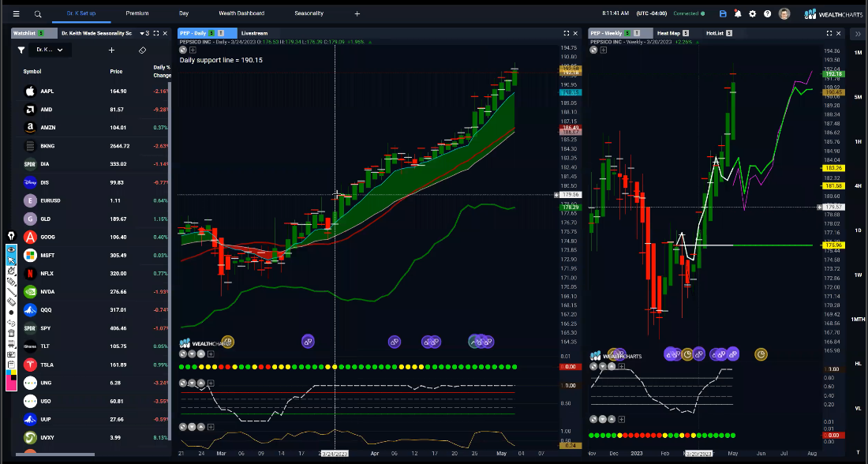Open the notifications bell

click(x=737, y=14)
